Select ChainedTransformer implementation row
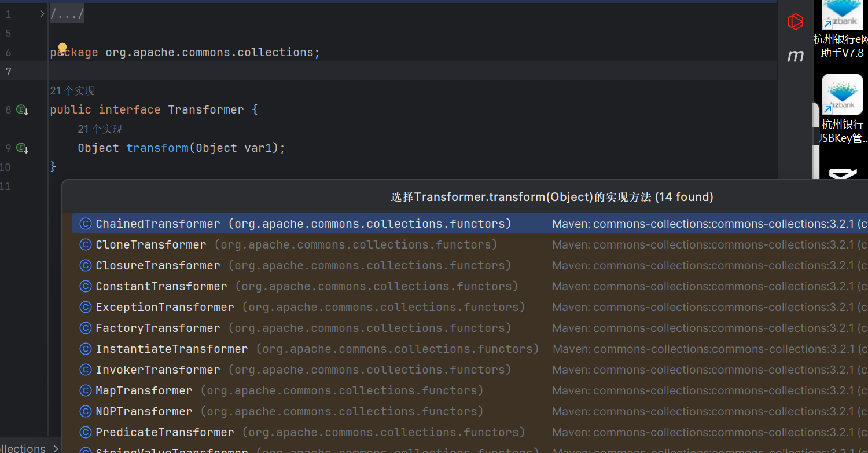 [x=469, y=224]
